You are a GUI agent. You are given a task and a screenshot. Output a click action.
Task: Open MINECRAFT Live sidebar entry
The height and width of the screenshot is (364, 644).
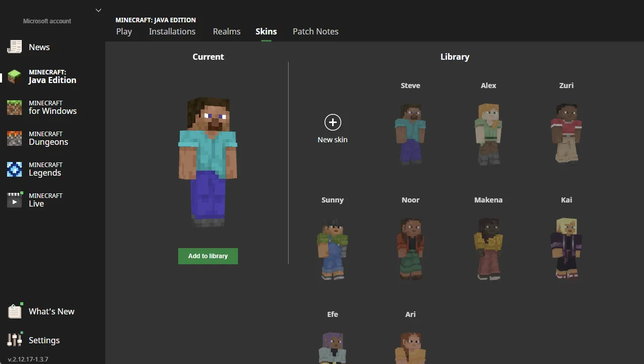click(x=46, y=200)
